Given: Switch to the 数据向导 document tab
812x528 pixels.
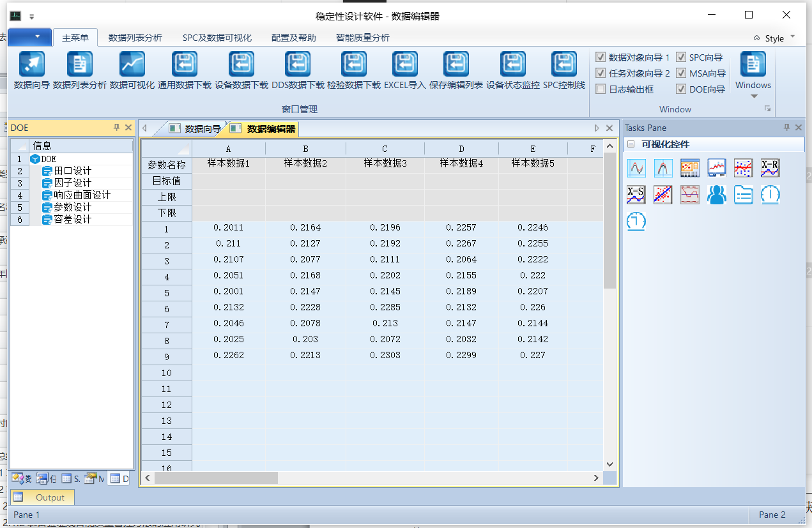Looking at the screenshot, I should pos(197,129).
